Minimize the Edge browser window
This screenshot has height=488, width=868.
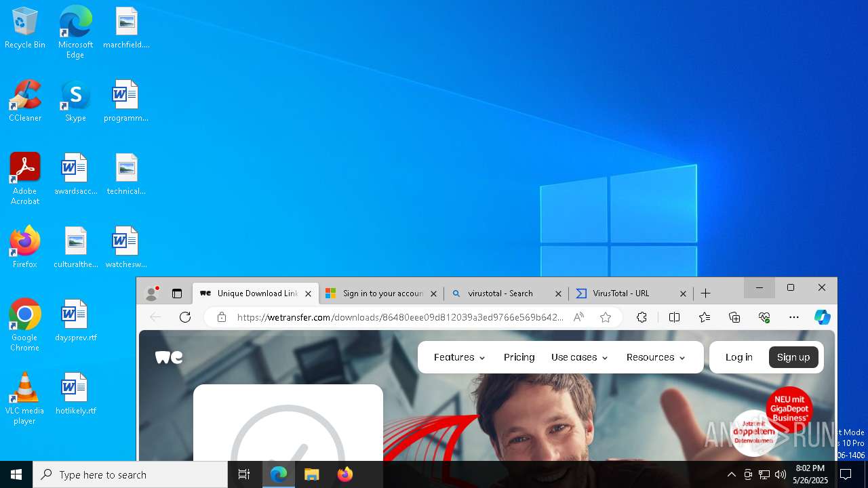coord(759,288)
